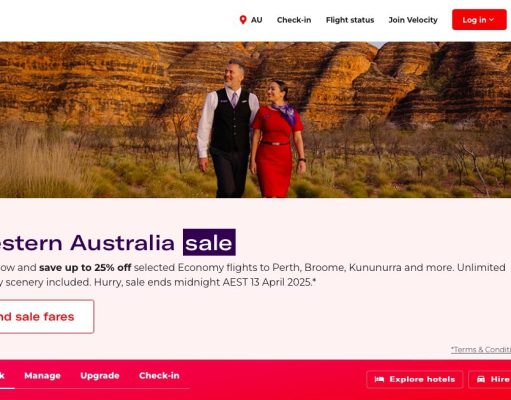The height and width of the screenshot is (400, 511).
Task: Click the Hire car button
Action: click(490, 379)
